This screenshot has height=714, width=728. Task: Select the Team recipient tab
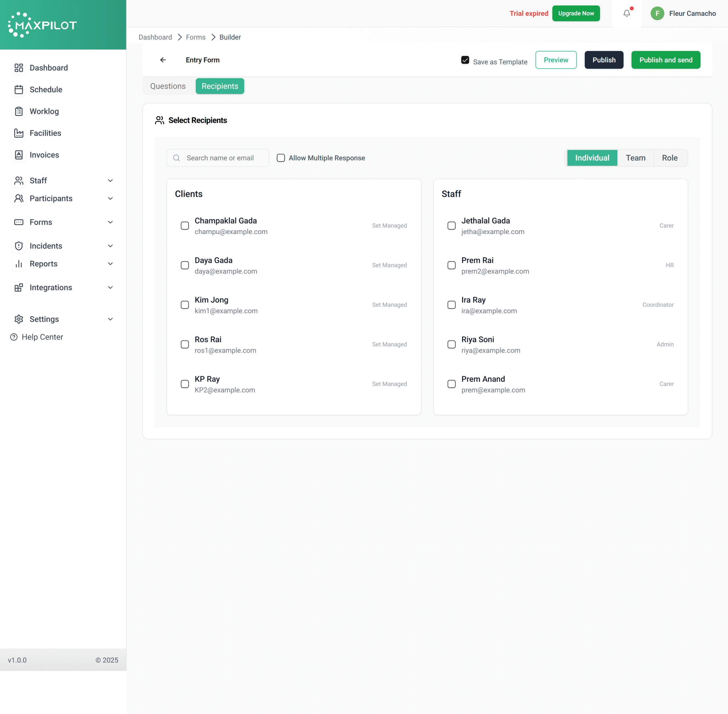click(635, 158)
